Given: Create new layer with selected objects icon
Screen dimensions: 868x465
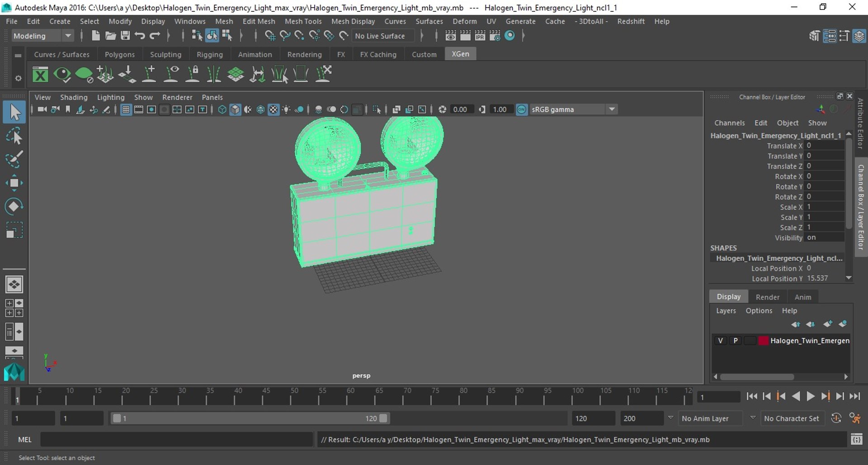Looking at the screenshot, I should [842, 324].
